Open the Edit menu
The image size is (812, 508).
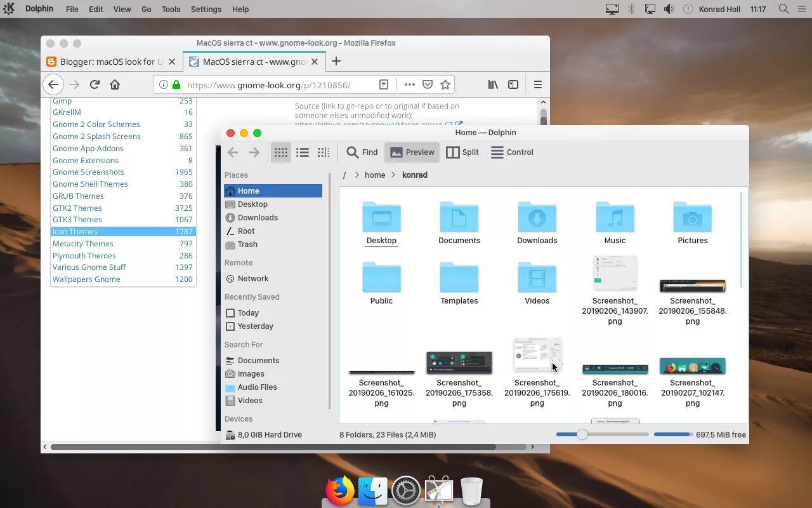pyautogui.click(x=96, y=9)
